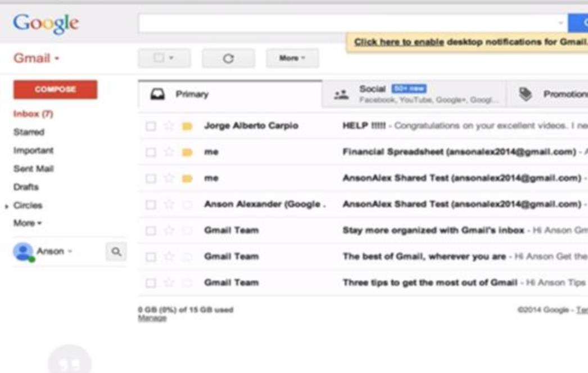Refresh the inbox with the reload icon

click(228, 58)
